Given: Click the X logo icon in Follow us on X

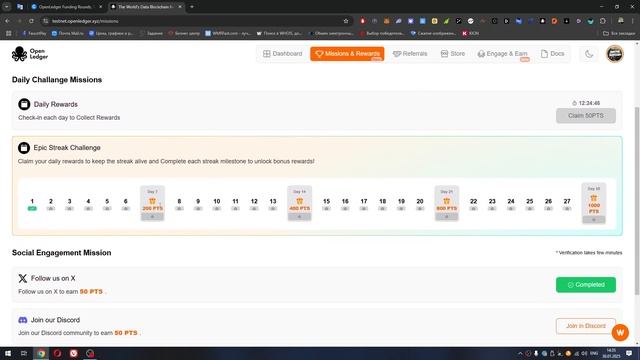Looking at the screenshot, I should [22, 278].
